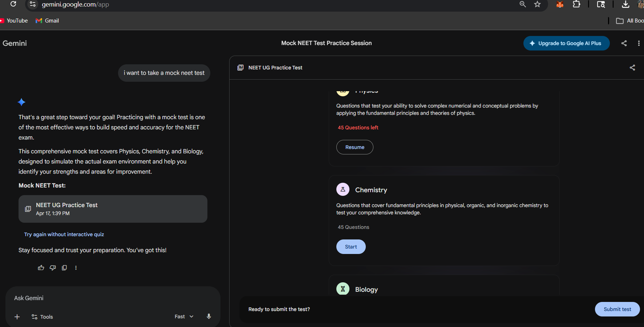This screenshot has height=327, width=644.
Task: Open the MetaMask fox extension icon
Action: [559, 5]
